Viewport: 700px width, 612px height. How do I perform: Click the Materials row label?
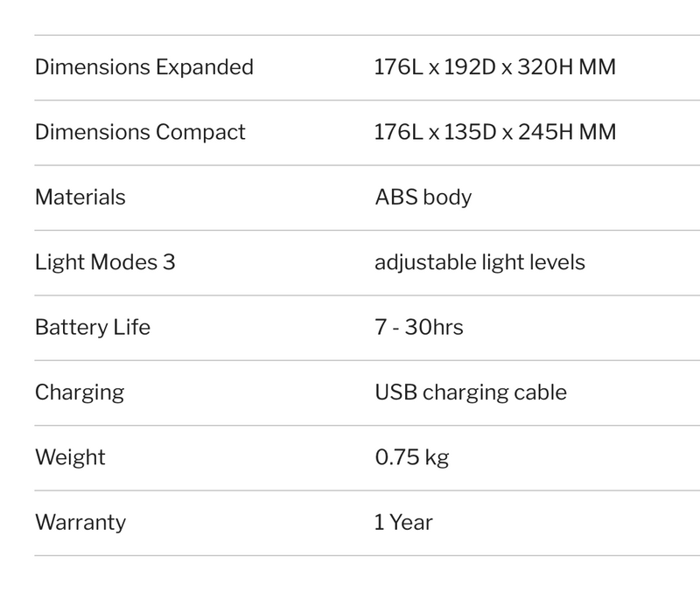[80, 198]
